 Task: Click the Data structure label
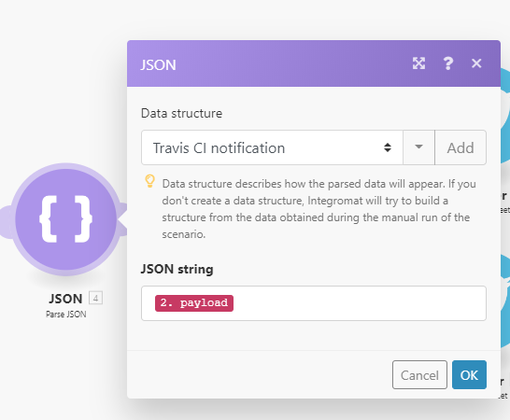pos(181,114)
